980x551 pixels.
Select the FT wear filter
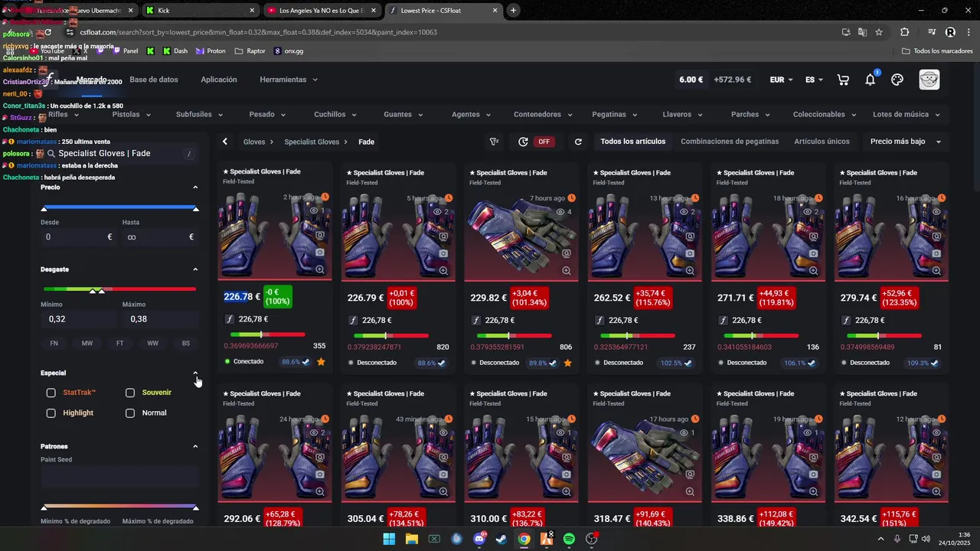point(120,344)
